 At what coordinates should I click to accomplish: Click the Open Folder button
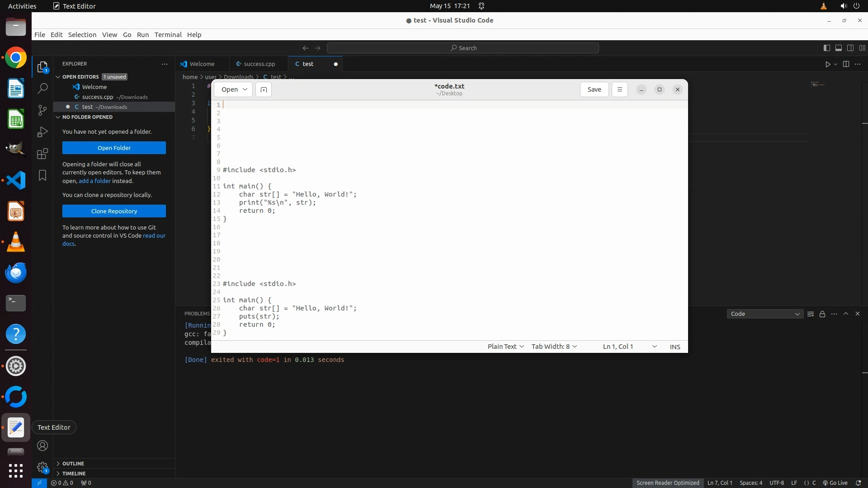[114, 148]
